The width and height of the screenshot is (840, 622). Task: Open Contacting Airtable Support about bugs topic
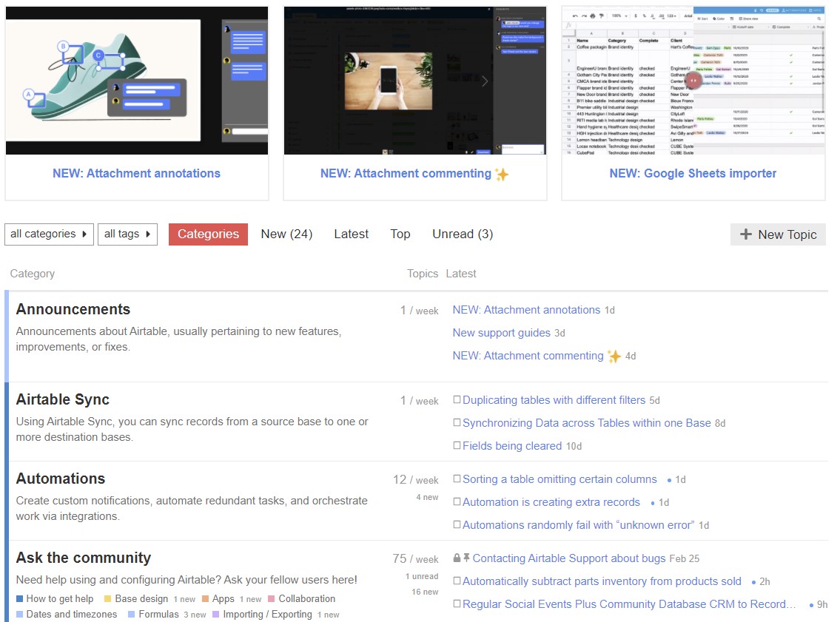(x=569, y=558)
